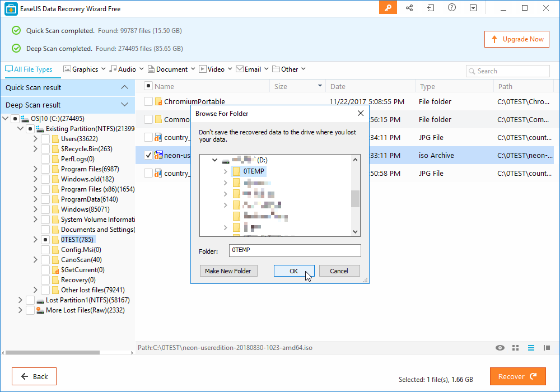Expand 0TEMP folder in Browse dialog
The height and width of the screenshot is (392, 560).
coord(225,171)
